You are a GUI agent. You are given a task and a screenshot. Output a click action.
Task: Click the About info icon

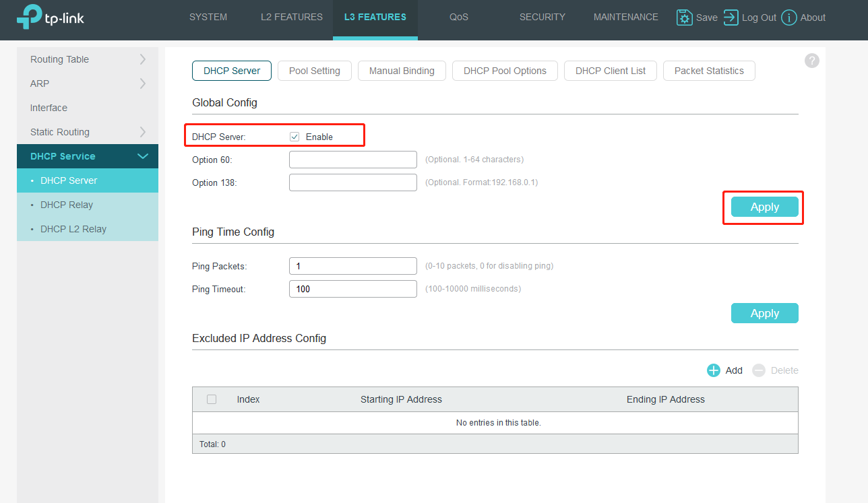pyautogui.click(x=789, y=18)
